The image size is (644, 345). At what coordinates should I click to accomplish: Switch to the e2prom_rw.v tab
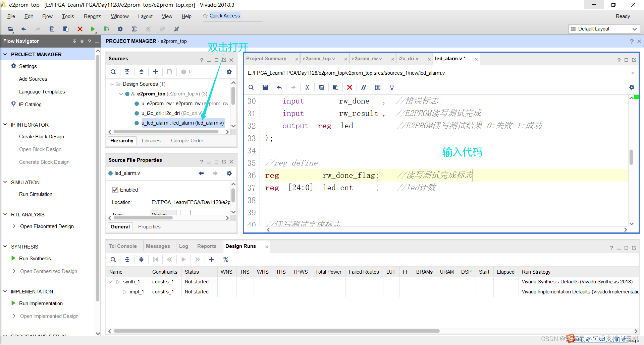(x=367, y=59)
